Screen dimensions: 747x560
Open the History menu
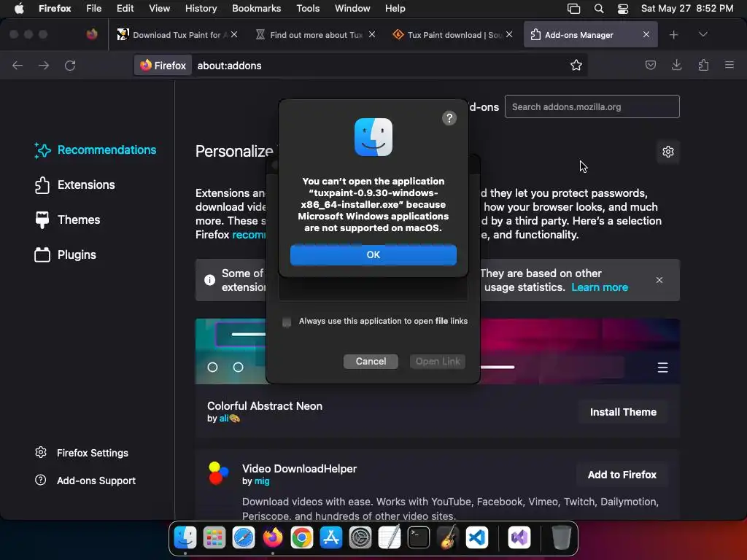pyautogui.click(x=201, y=9)
